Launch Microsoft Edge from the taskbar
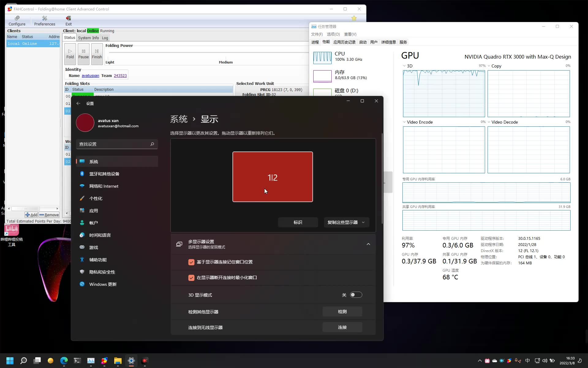This screenshot has height=368, width=588. [x=64, y=361]
